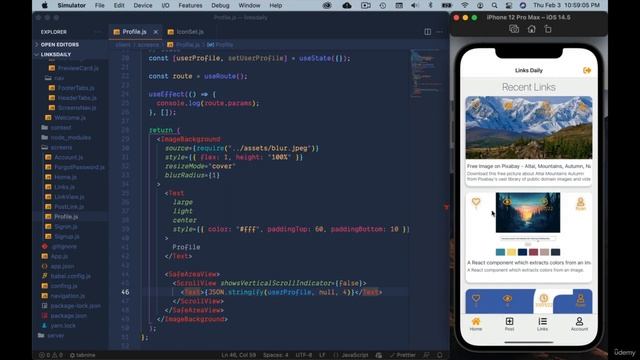Click the Prettier status bar item
Screen dimensions: 640x360
(403, 355)
